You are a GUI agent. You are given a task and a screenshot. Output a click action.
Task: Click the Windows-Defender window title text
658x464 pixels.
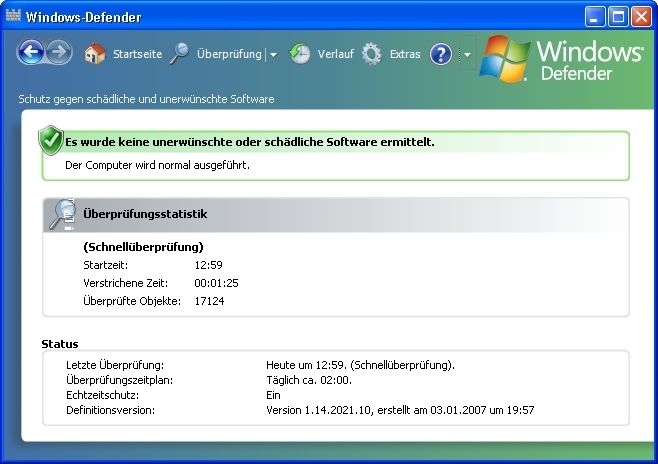[84, 17]
